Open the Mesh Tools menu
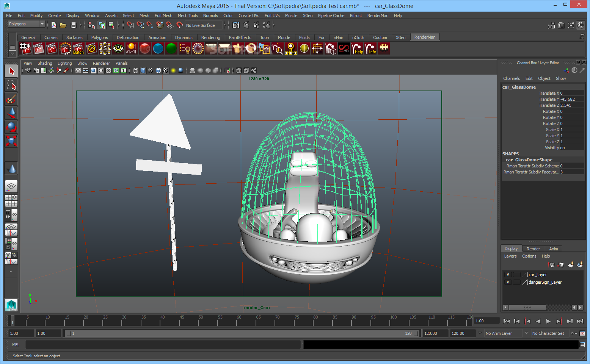 click(x=188, y=16)
